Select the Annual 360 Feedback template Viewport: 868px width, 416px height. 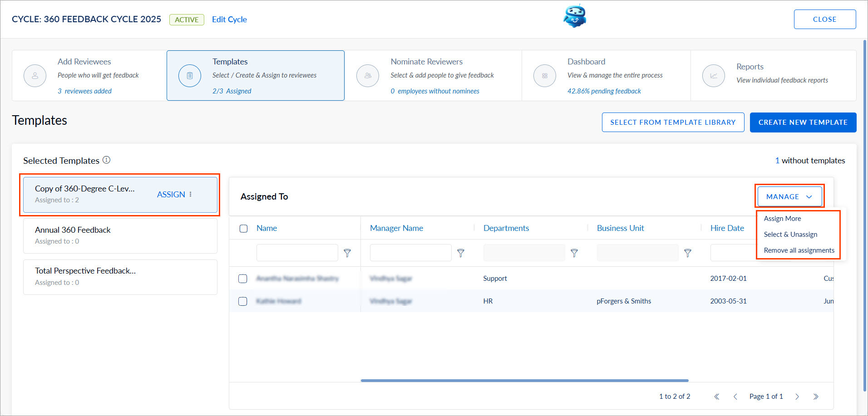click(120, 236)
